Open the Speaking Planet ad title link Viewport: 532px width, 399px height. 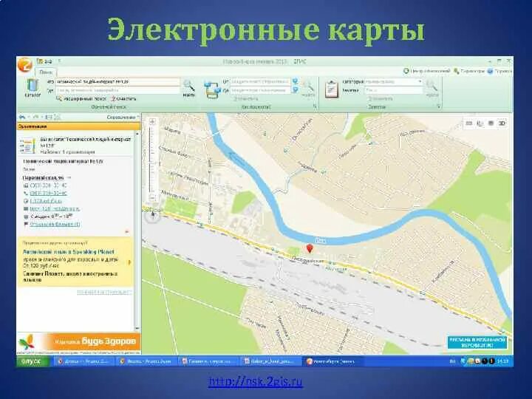(69, 252)
